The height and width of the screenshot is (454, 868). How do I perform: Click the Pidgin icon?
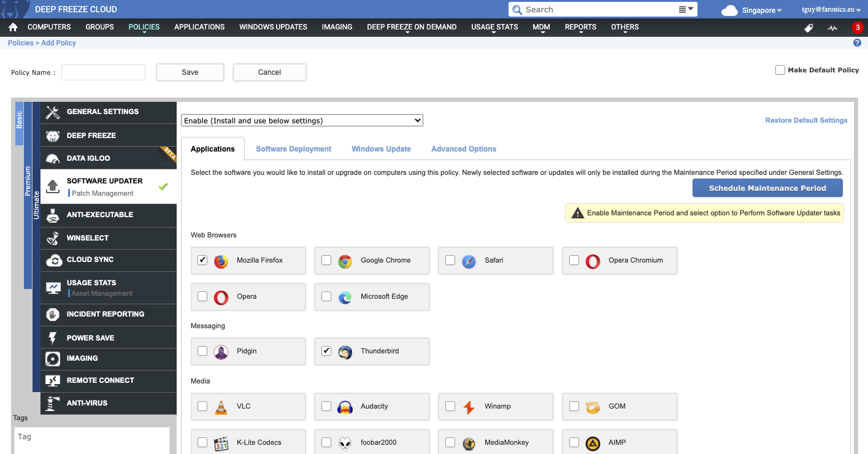[x=221, y=352]
